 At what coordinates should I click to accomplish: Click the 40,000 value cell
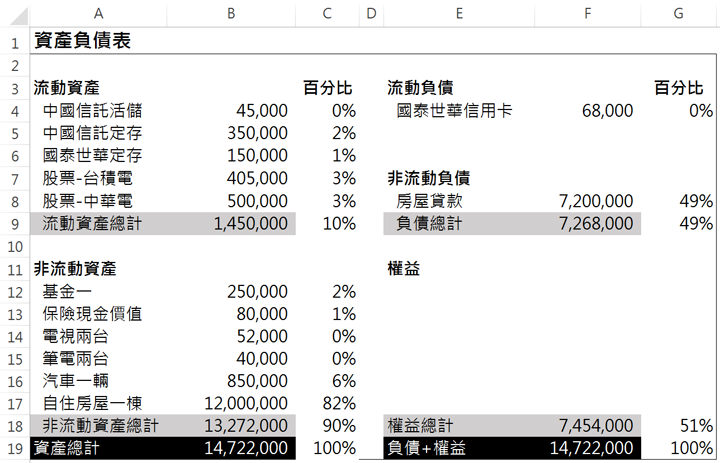(x=231, y=359)
